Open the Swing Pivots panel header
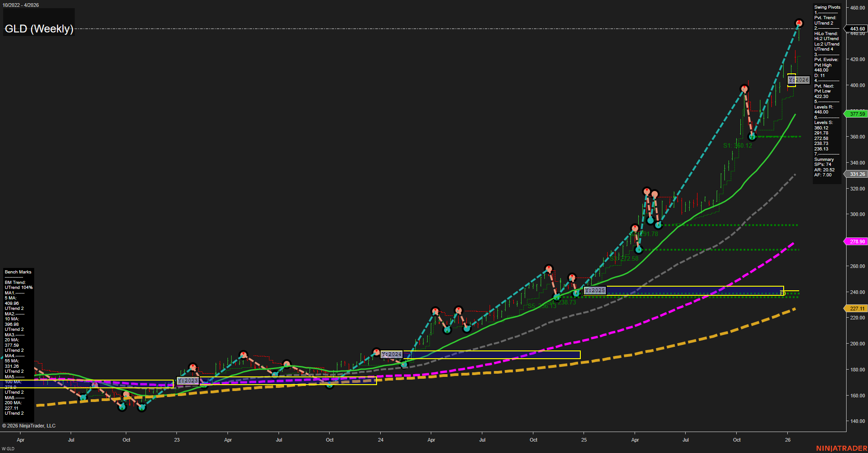Viewport: 868px width, 453px height. pyautogui.click(x=827, y=7)
